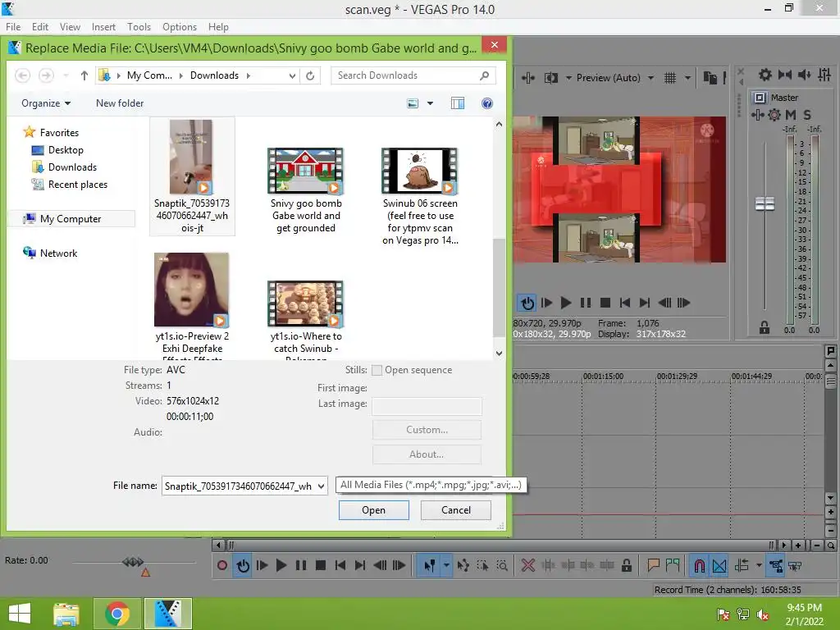
Task: Pause playback in the preview window
Action: pyautogui.click(x=586, y=303)
